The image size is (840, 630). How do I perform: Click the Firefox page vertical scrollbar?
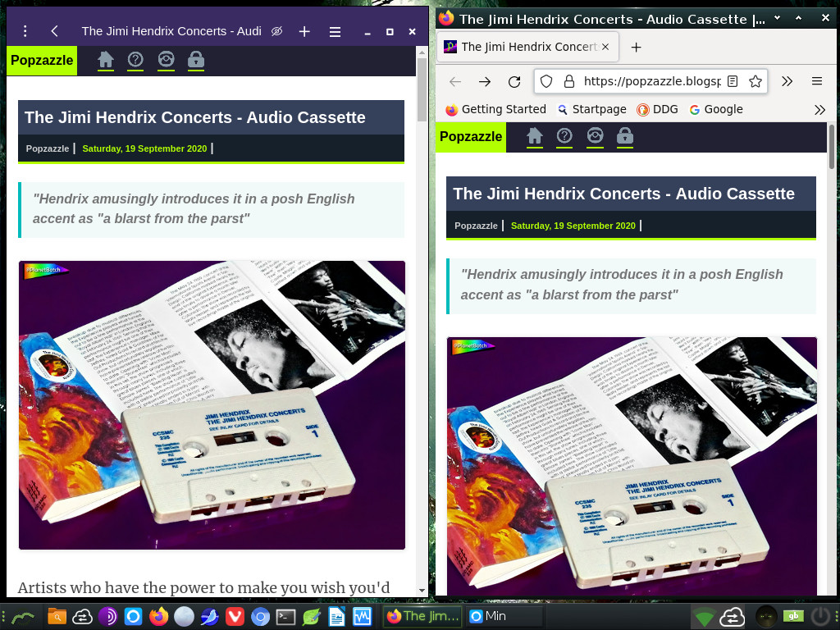pyautogui.click(x=832, y=147)
